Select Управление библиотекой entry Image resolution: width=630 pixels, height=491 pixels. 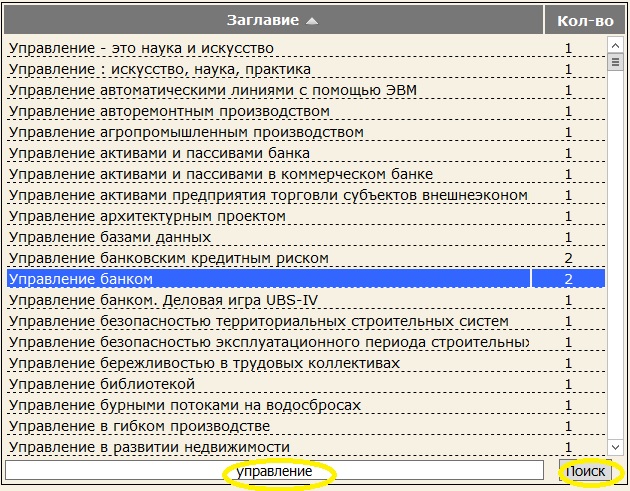click(100, 384)
